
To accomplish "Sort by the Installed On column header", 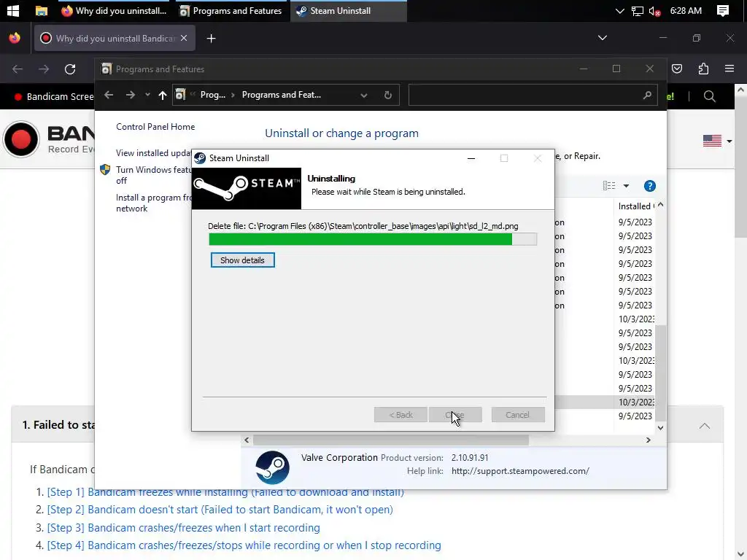I will (x=635, y=206).
